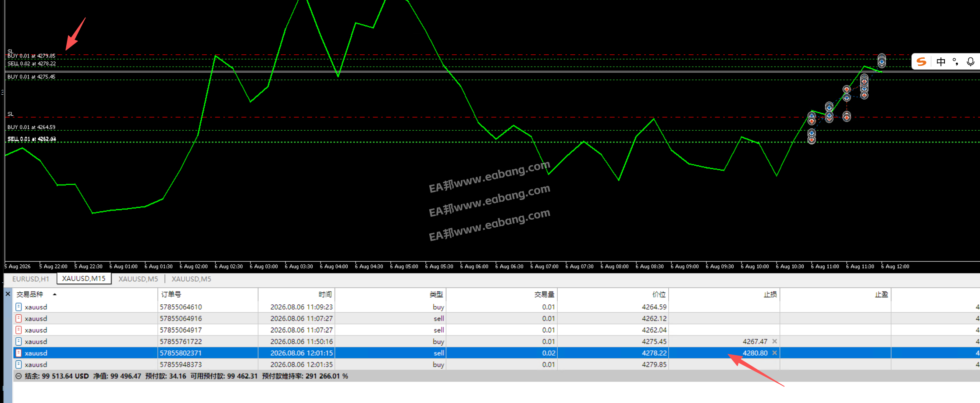This screenshot has height=403, width=980.
Task: Select the BUY 0.01 at 4275.45 chart line label
Action: point(31,77)
